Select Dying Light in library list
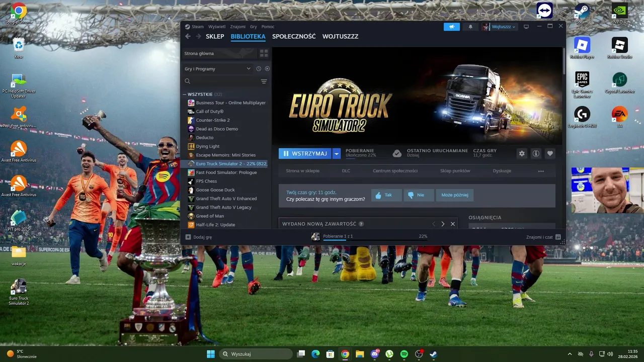Screen dimensions: 644x362 tap(226, 146)
